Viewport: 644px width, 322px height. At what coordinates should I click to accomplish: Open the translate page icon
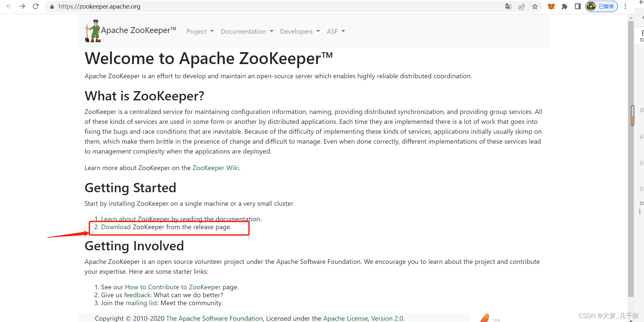point(508,7)
